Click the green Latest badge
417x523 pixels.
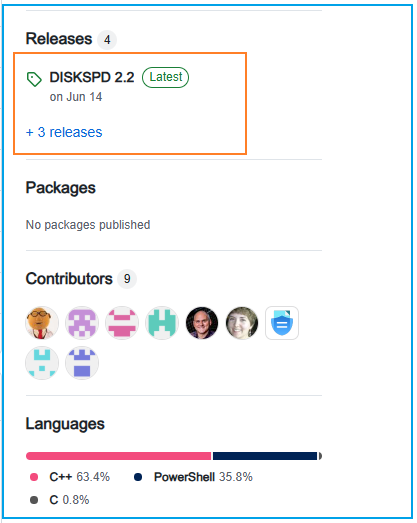click(x=165, y=77)
